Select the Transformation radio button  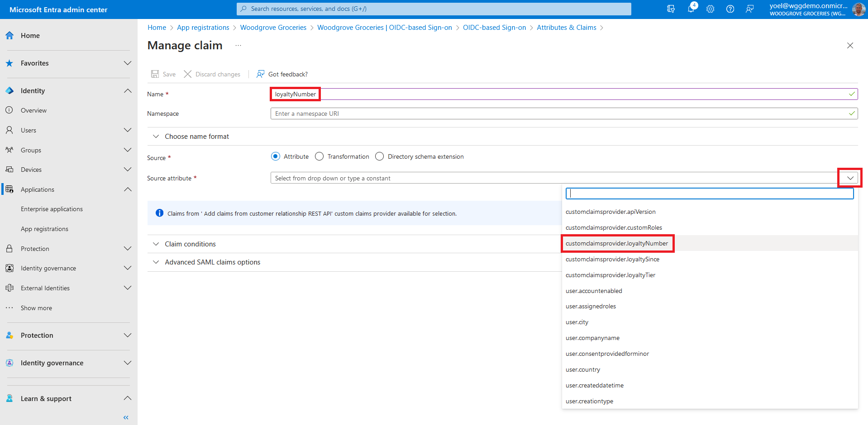320,156
